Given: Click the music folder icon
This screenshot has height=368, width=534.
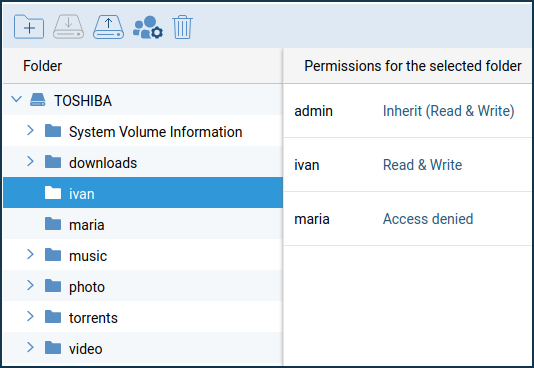Looking at the screenshot, I should 53,255.
